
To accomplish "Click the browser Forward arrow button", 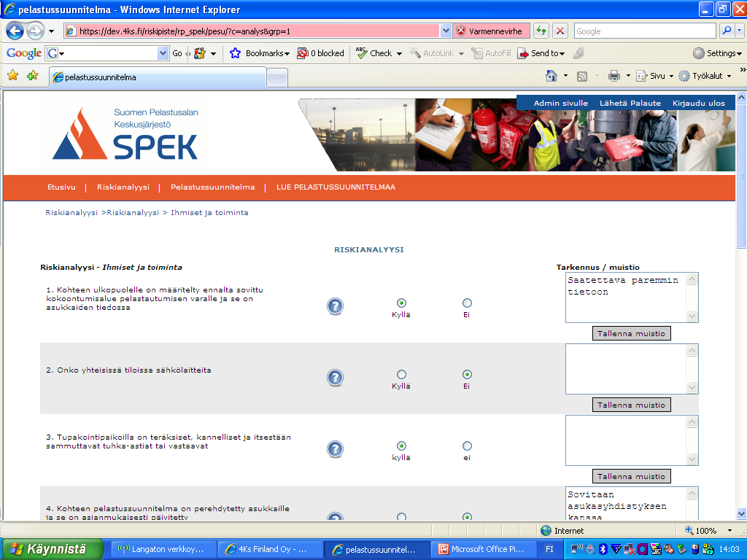I will click(35, 31).
